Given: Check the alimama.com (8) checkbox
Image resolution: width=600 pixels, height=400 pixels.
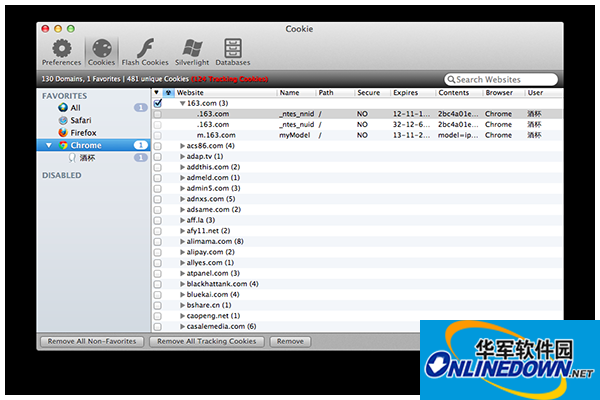Looking at the screenshot, I should click(158, 242).
